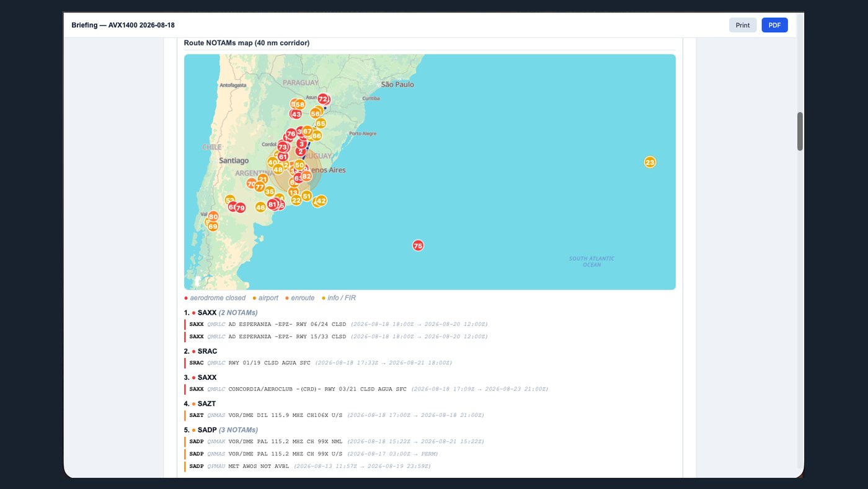Click the '2. SRAC' heading

(200, 351)
